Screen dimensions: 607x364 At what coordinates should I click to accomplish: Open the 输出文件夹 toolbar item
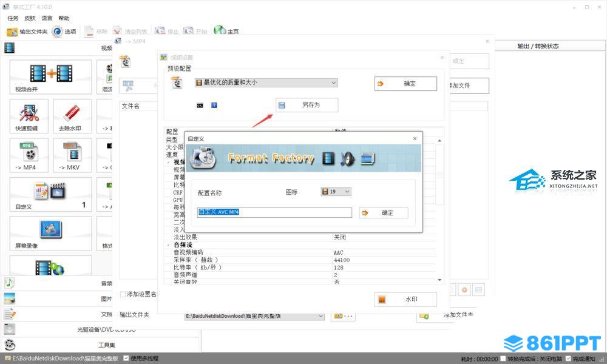coord(27,32)
